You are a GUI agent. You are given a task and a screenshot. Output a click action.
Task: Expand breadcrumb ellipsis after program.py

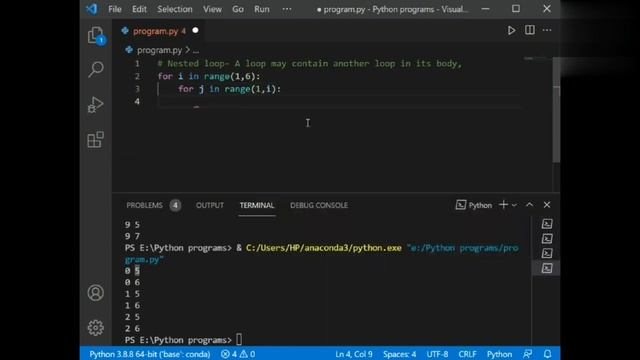pos(196,51)
